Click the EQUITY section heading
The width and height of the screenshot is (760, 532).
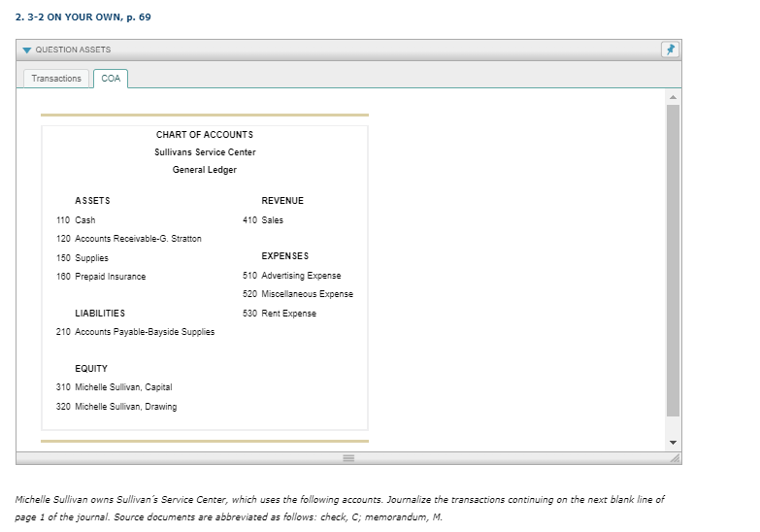point(91,369)
